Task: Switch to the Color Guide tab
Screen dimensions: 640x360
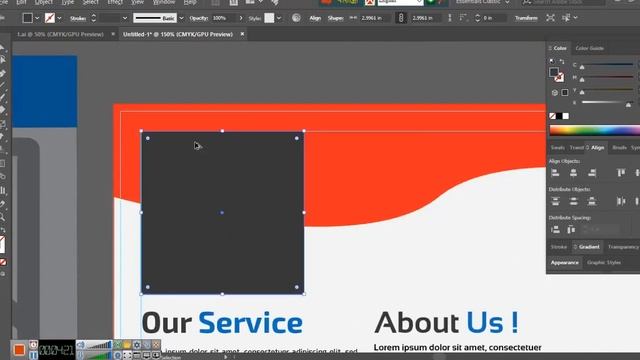Action: click(x=589, y=48)
